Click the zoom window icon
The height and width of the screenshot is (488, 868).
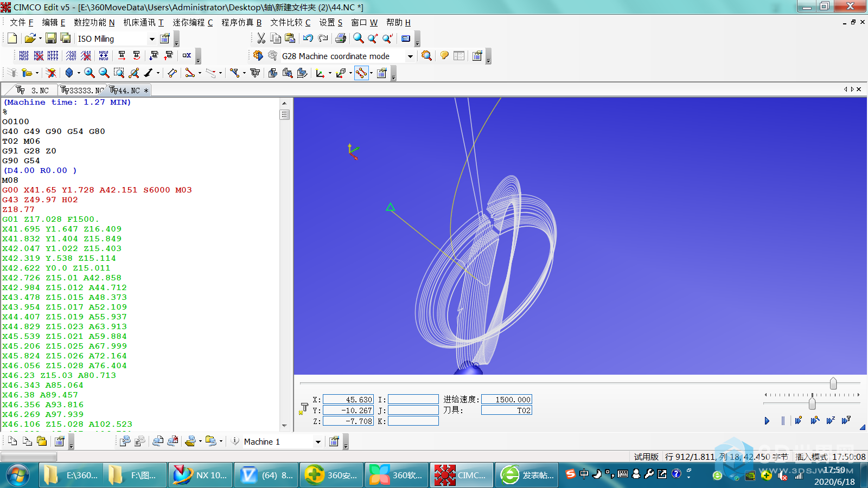(119, 73)
